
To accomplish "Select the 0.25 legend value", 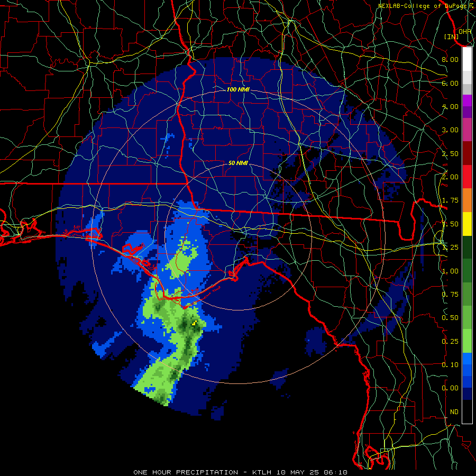I will click(x=450, y=342).
